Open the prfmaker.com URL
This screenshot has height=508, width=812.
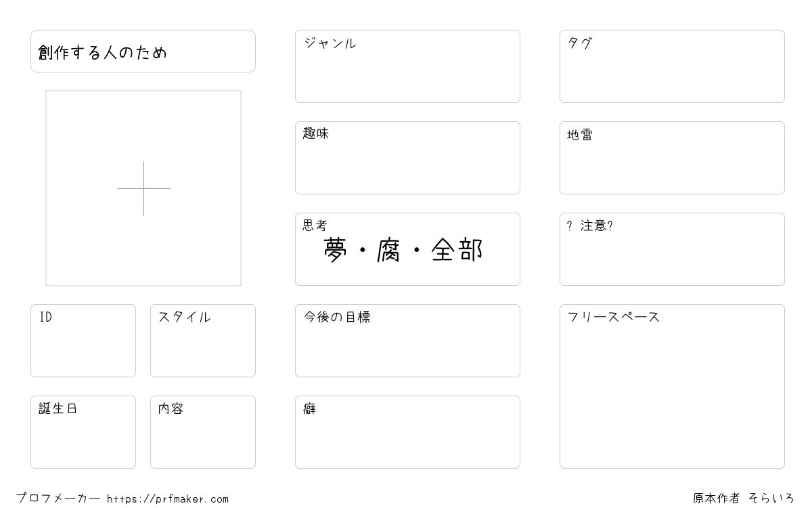tap(168, 499)
